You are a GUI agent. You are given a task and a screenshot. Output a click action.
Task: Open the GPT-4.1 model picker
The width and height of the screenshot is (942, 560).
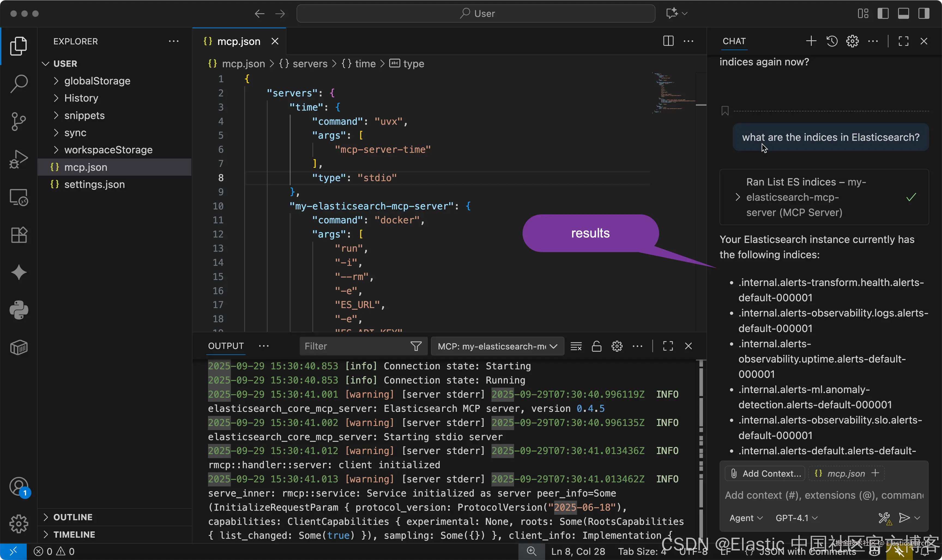797,518
